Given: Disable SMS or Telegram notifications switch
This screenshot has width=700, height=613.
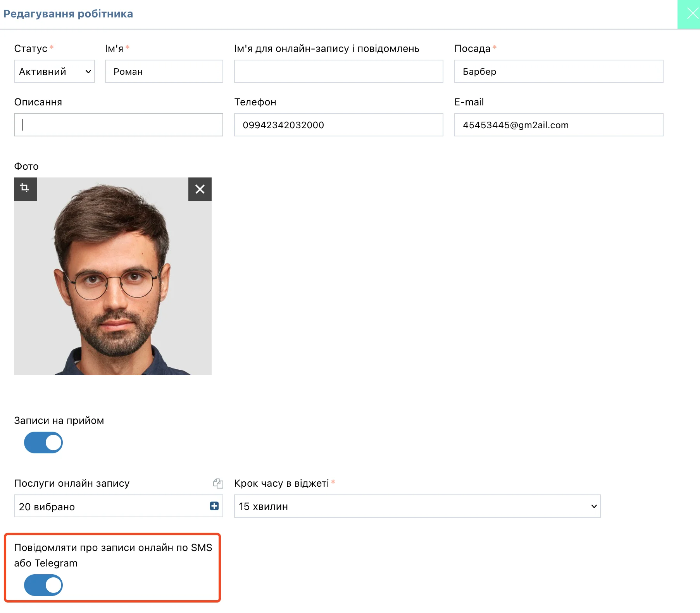Looking at the screenshot, I should click(x=43, y=585).
